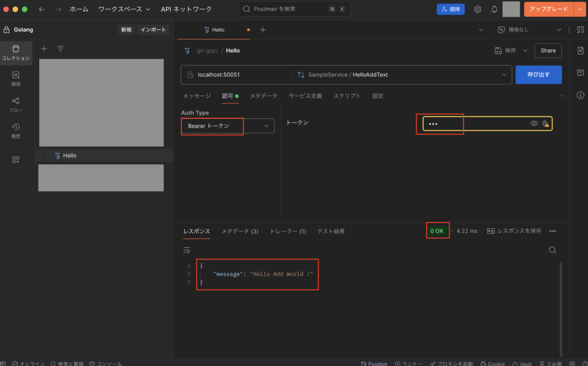Screen dimensions: 588x366
Task: Click the 保存 save button
Action: pos(505,51)
